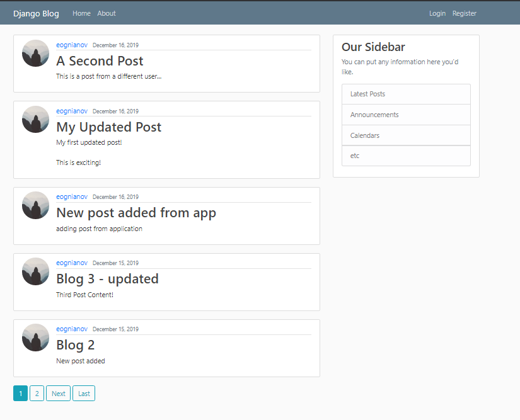Go to page 2 of posts
This screenshot has height=420, width=520.
(37, 393)
